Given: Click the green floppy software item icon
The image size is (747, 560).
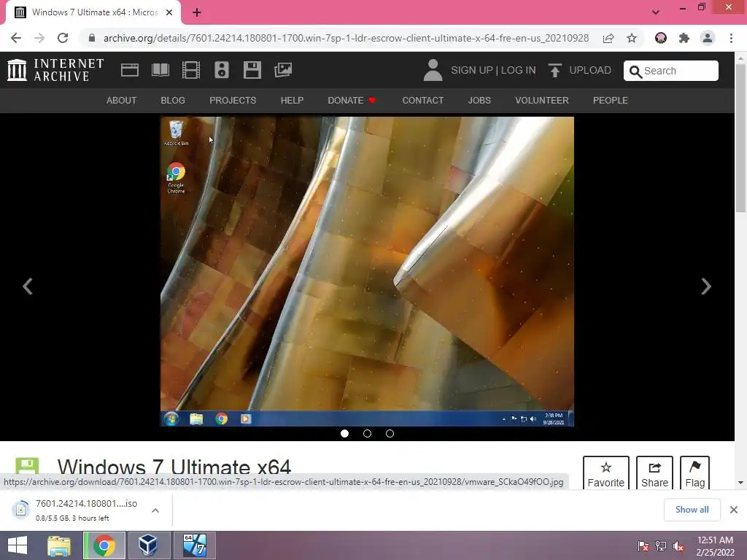Looking at the screenshot, I should (27, 466).
